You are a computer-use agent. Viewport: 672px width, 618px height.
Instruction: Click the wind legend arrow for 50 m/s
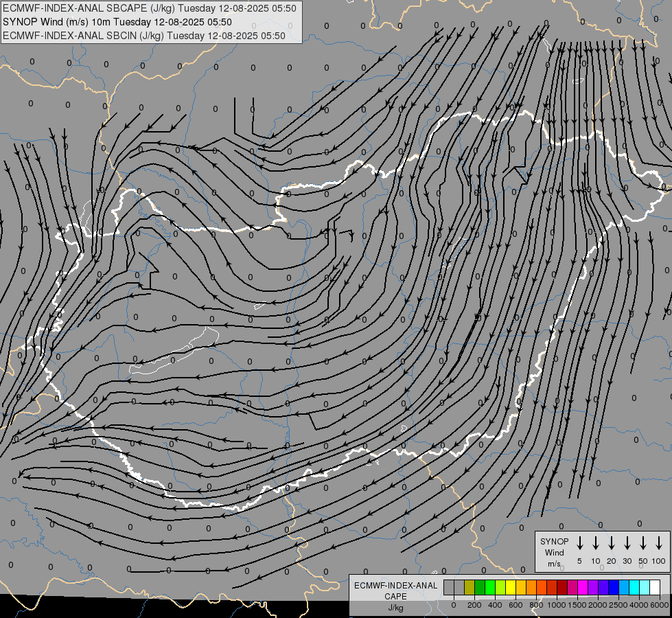(643, 542)
